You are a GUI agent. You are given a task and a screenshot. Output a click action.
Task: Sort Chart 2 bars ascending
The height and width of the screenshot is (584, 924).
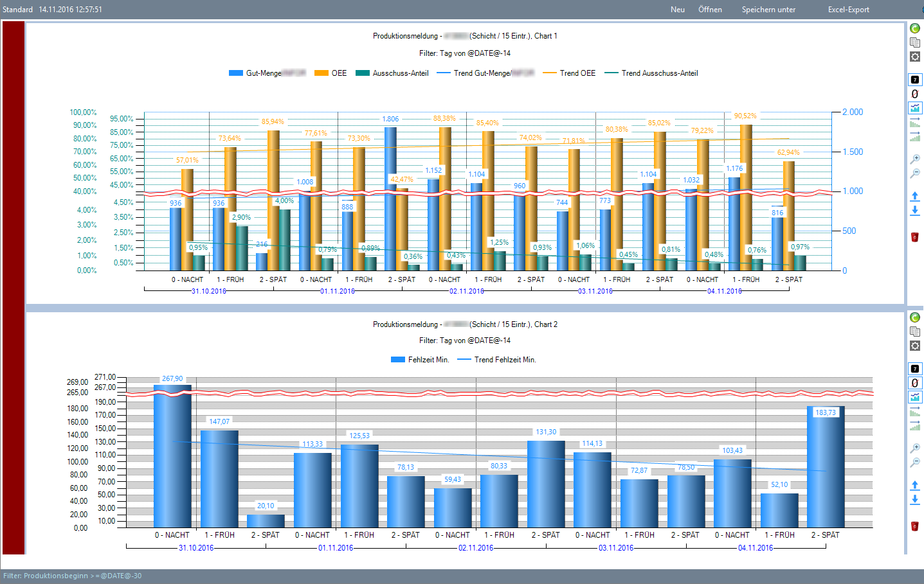click(915, 425)
